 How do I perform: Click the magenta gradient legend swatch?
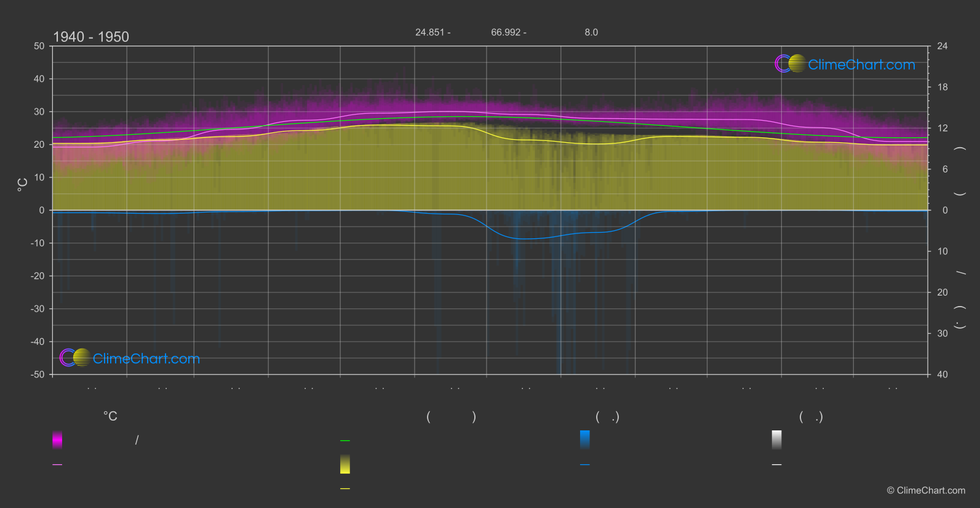(x=57, y=440)
